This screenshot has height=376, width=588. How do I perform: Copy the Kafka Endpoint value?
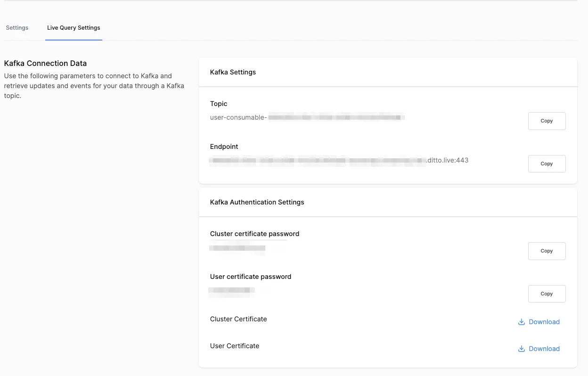coord(547,164)
